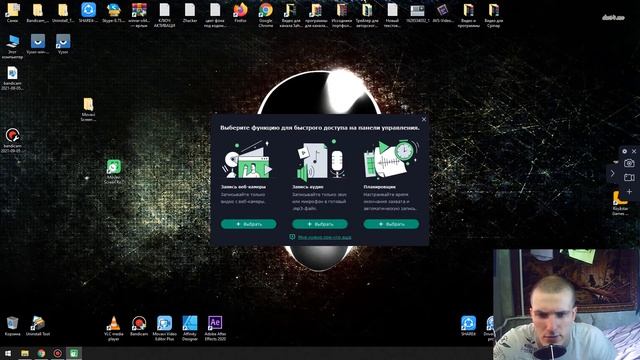Open Windows Start menu

click(8, 353)
